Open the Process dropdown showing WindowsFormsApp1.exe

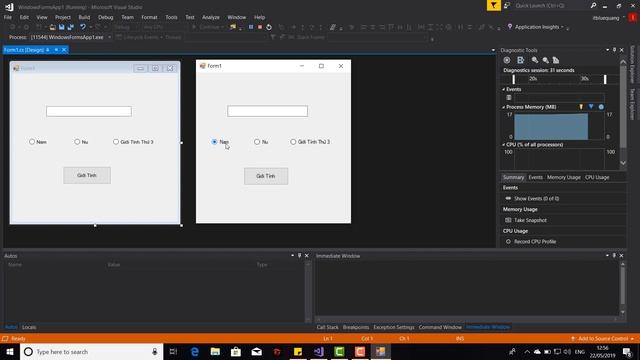pos(109,37)
